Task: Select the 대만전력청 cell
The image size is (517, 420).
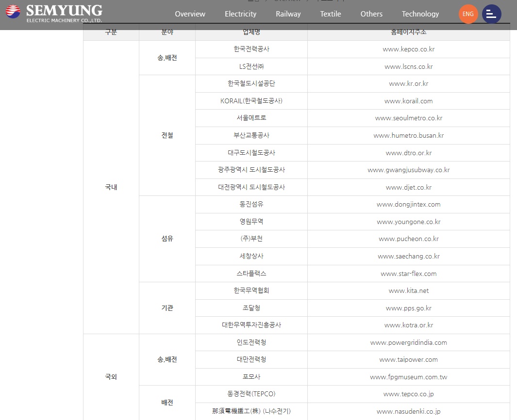Action: click(251, 360)
